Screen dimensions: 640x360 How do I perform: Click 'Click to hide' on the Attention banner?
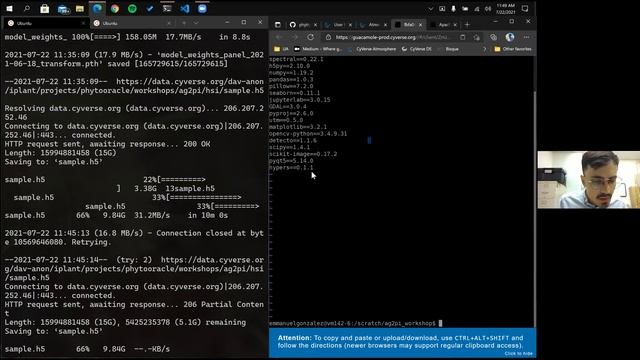tap(518, 353)
